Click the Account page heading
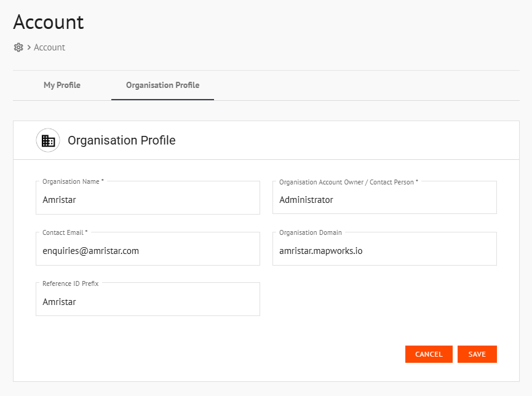Image resolution: width=532 pixels, height=396 pixels. tap(48, 22)
